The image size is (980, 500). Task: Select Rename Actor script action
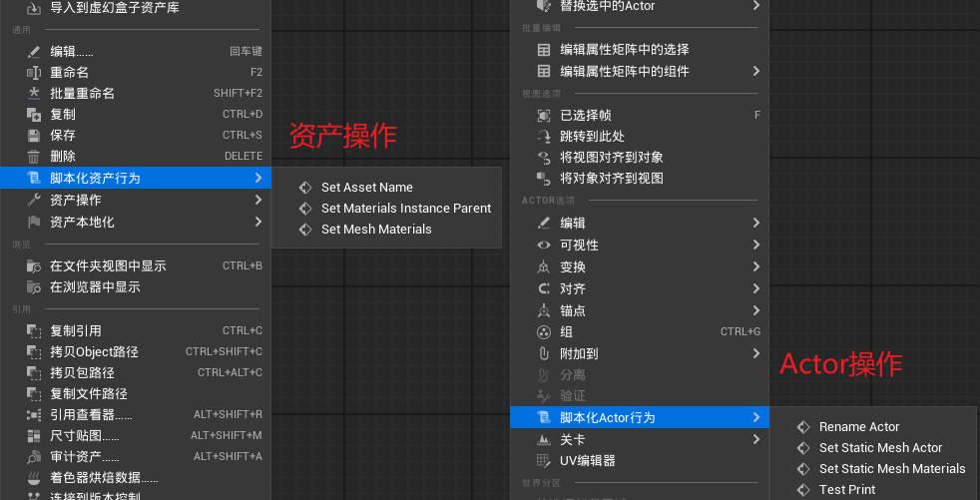(858, 427)
